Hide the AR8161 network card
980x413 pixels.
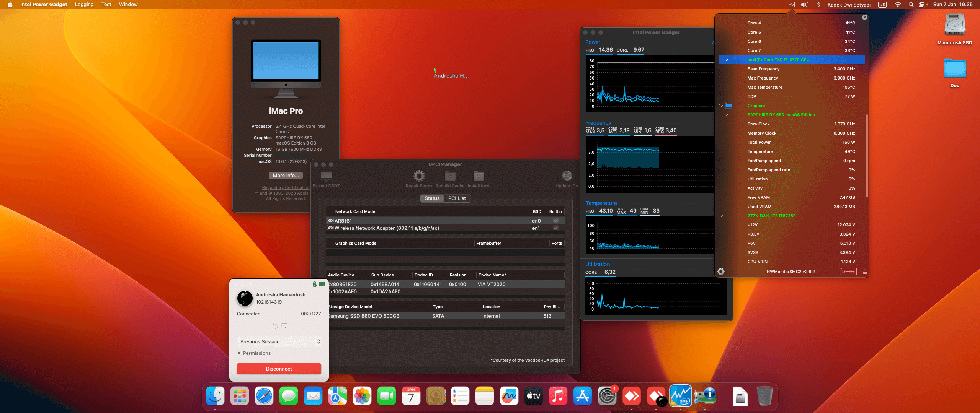point(330,221)
